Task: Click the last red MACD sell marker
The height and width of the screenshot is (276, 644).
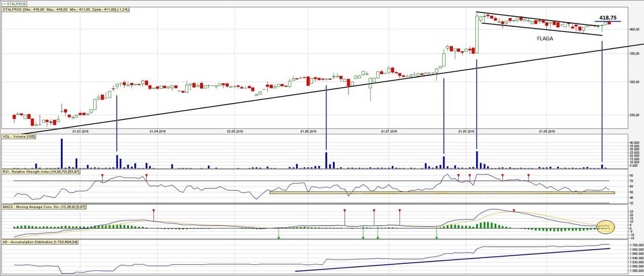Action: click(x=514, y=211)
